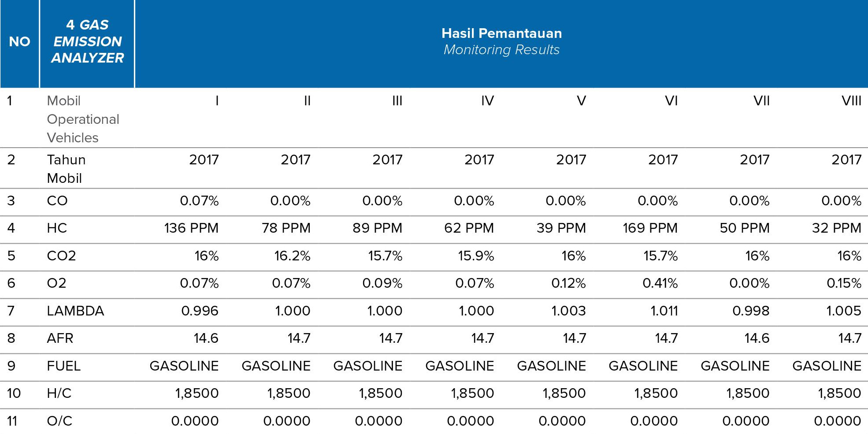Click the 16.2% CO2 value

pos(292,256)
